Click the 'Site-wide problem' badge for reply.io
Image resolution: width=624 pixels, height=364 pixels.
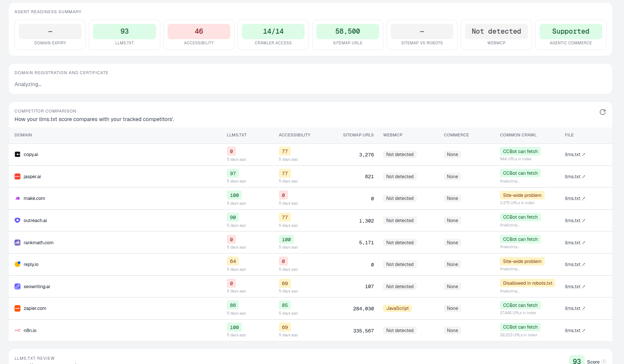tap(522, 261)
